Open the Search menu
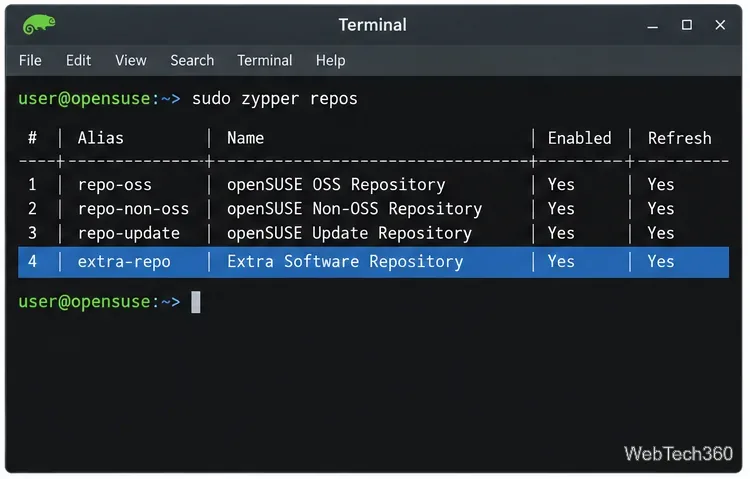The width and height of the screenshot is (750, 479). 192,61
